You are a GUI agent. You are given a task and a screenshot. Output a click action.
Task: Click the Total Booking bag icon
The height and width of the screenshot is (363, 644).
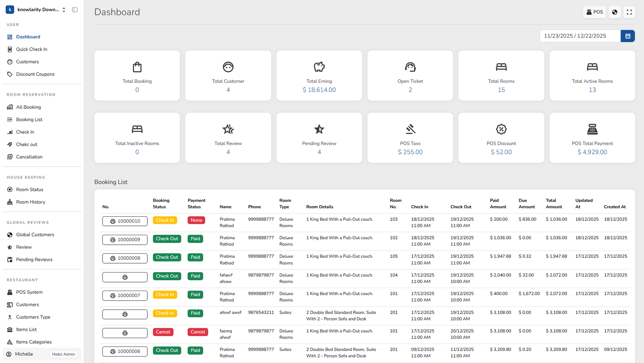pos(137,67)
